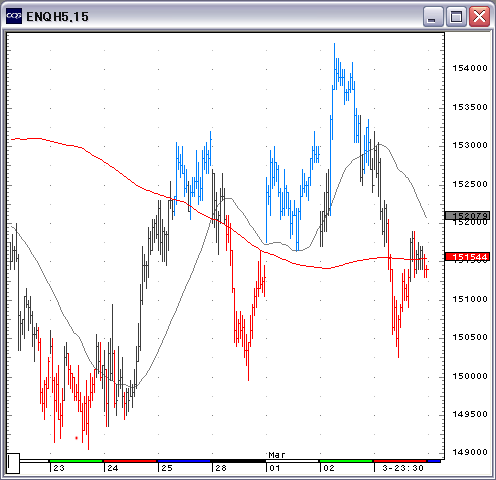Image resolution: width=496 pixels, height=480 pixels.
Task: Click date label 02 on time axis
Action: click(x=329, y=468)
